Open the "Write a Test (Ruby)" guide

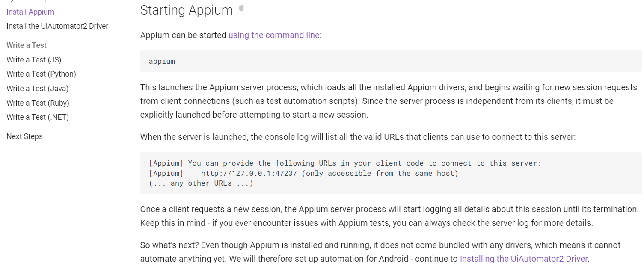[x=38, y=103]
